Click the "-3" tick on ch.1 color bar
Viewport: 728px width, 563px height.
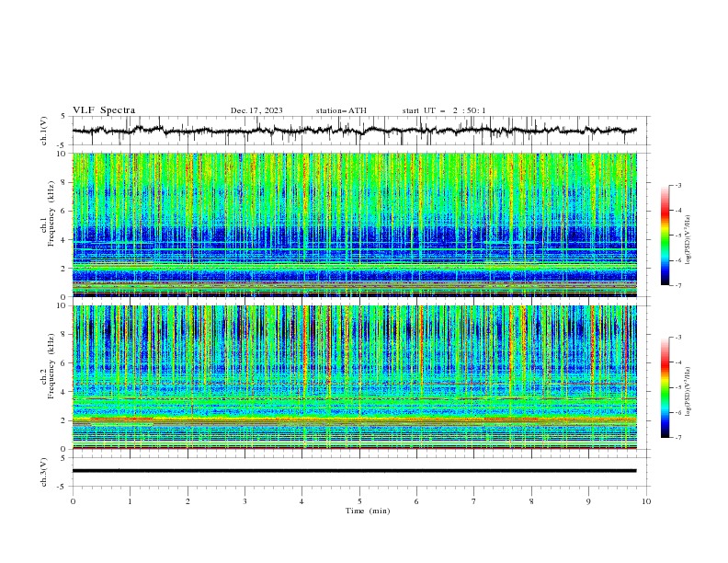677,185
